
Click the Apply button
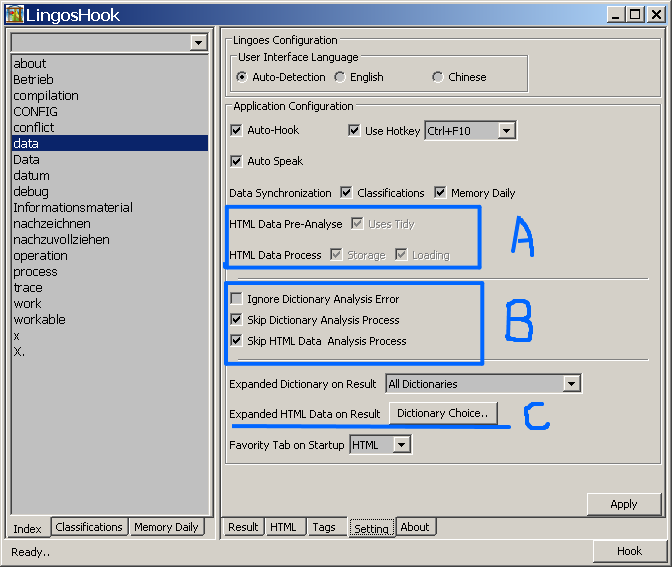tap(624, 504)
